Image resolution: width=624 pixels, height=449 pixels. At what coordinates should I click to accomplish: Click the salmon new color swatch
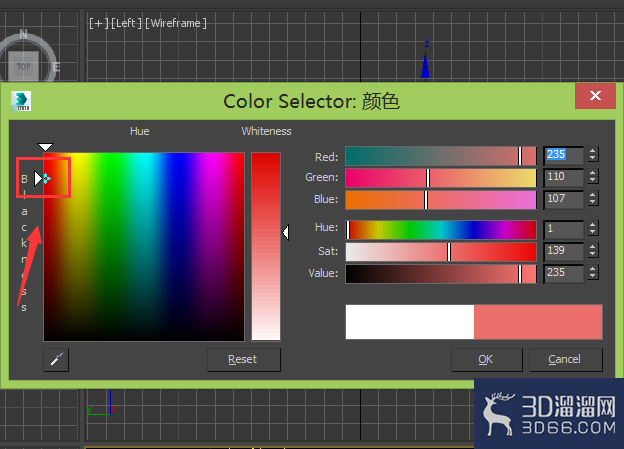coord(538,322)
